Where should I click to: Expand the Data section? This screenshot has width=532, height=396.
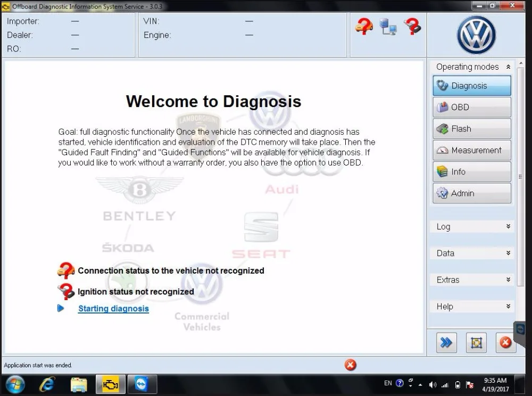(x=508, y=253)
